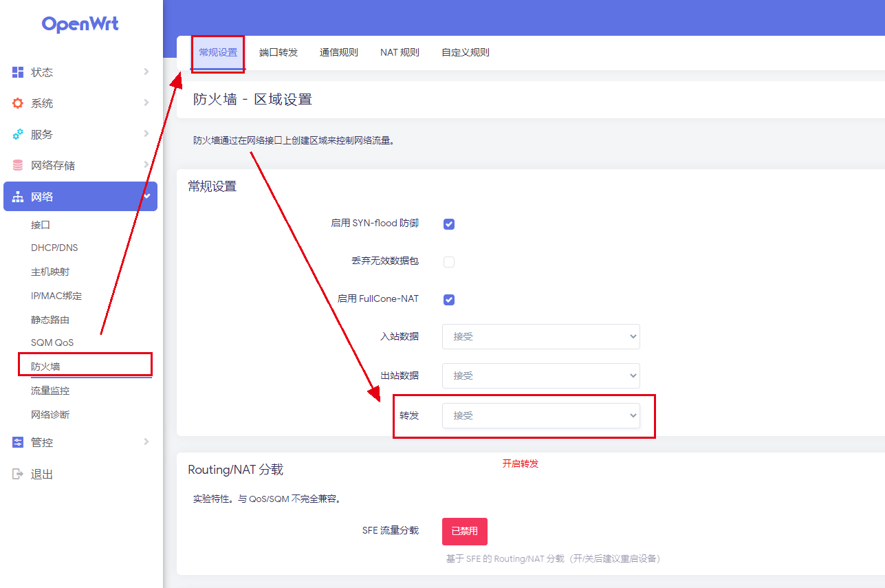
Task: Open 主机映射 submenu item
Action: (50, 272)
